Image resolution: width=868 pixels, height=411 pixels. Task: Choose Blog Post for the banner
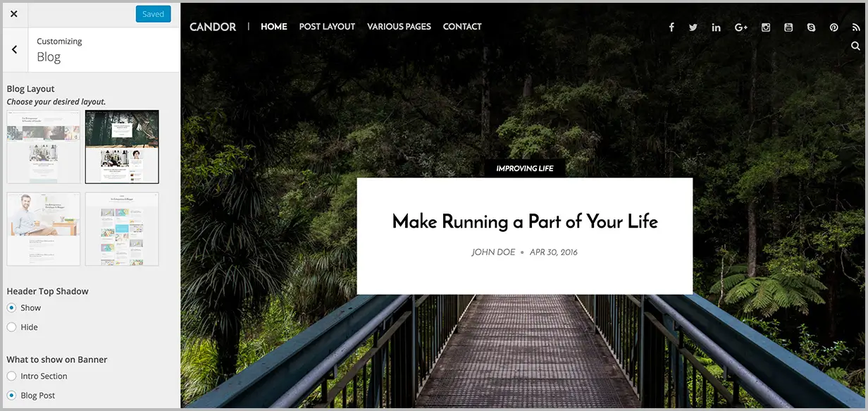click(x=12, y=395)
